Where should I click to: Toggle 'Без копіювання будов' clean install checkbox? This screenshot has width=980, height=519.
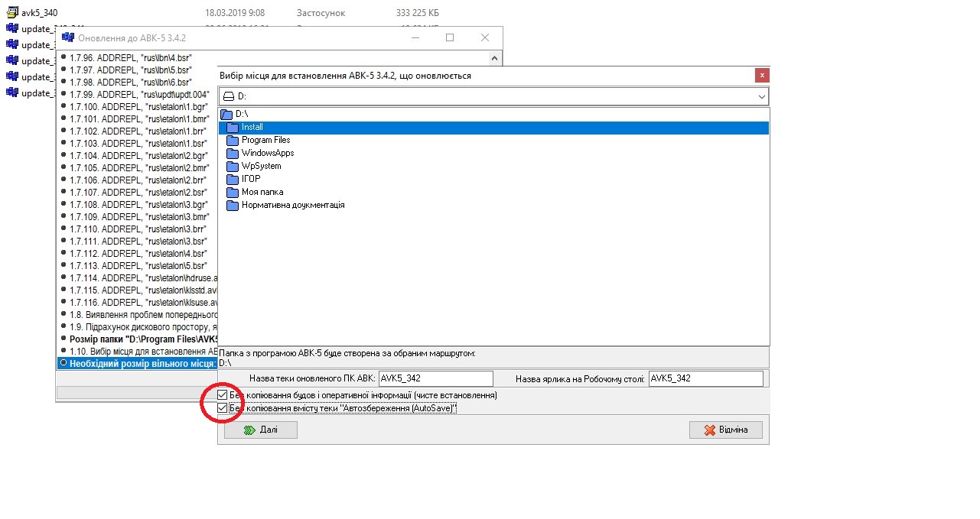click(x=223, y=395)
